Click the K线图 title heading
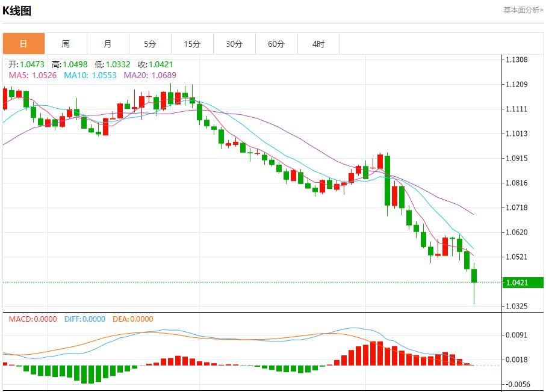The image size is (546, 392). [17, 11]
